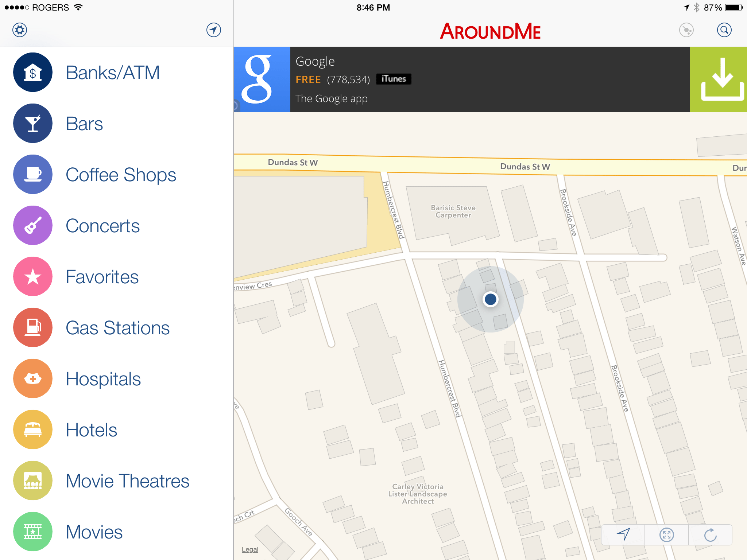Tap the Coffee Shops cup icon
Viewport: 747px width, 560px height.
click(33, 174)
